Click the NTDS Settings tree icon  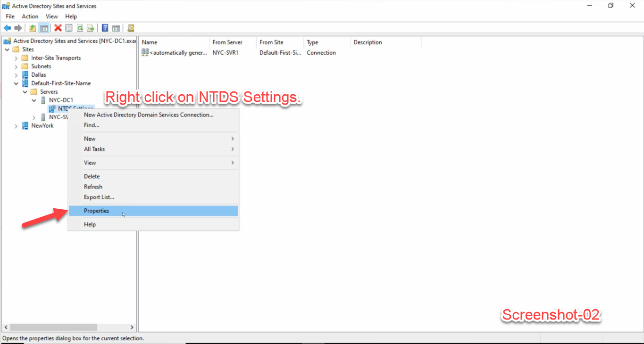pos(52,109)
